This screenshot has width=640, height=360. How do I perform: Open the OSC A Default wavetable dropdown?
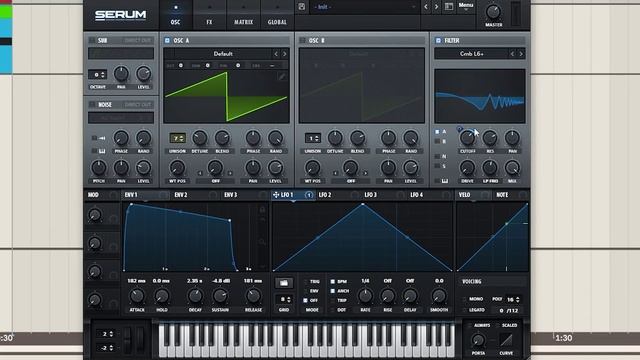(223, 54)
